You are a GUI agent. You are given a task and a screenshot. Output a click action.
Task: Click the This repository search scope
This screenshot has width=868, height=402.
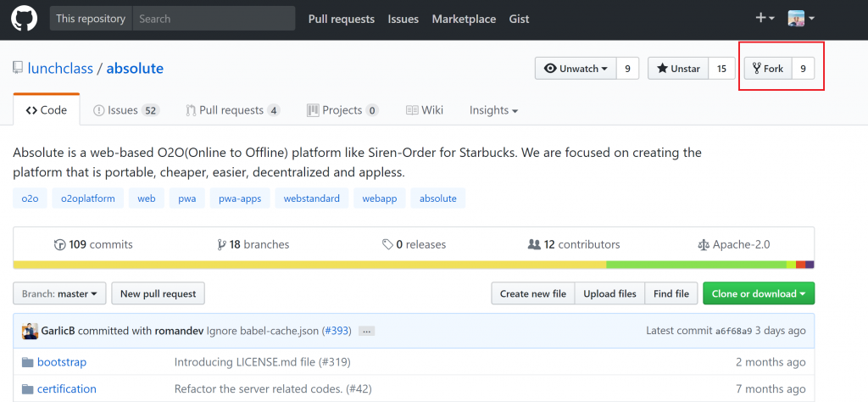click(x=91, y=19)
